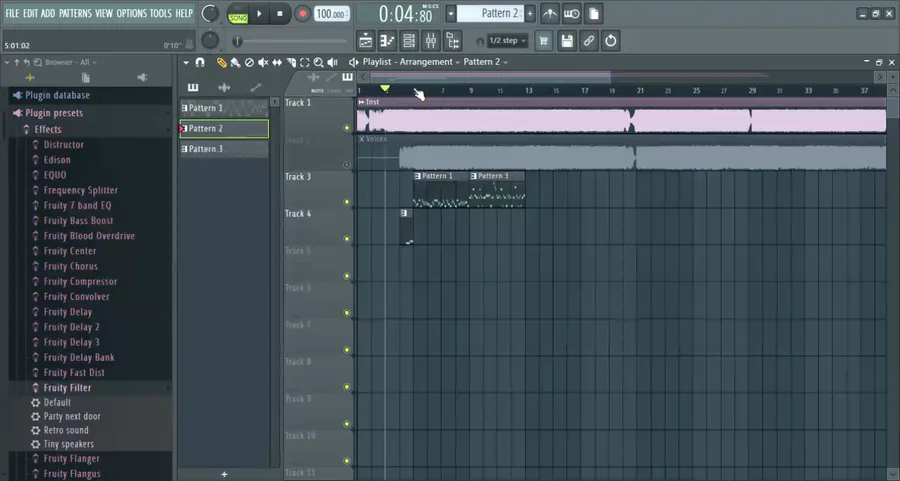Open the Browser view icon
Screen dimensions: 900x481
[453, 41]
